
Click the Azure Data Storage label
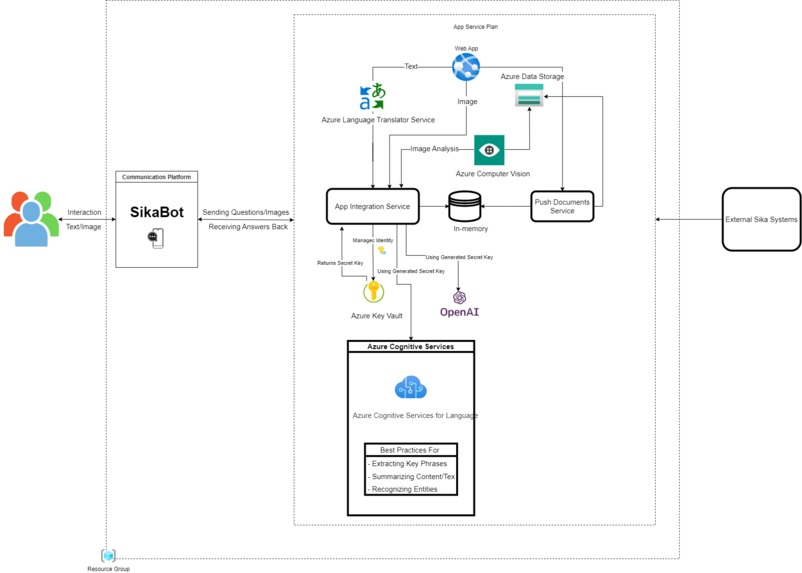pyautogui.click(x=532, y=76)
